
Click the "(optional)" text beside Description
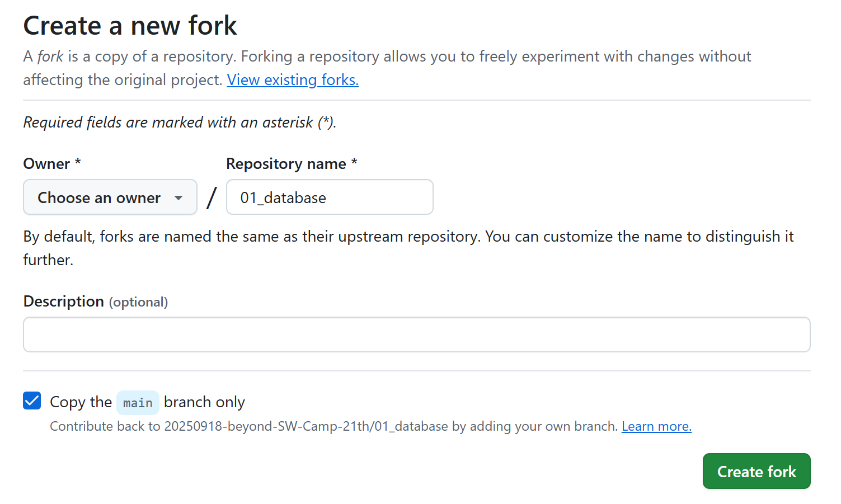(138, 302)
